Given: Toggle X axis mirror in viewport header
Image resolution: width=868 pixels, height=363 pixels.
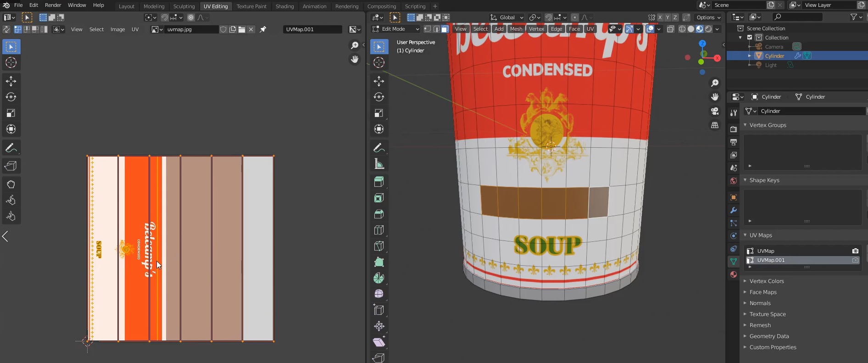Looking at the screenshot, I should click(x=660, y=17).
